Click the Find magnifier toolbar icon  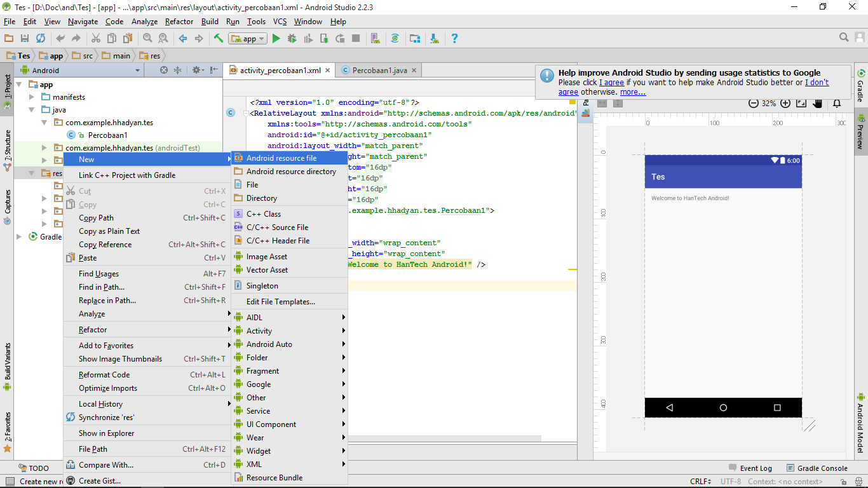(147, 39)
